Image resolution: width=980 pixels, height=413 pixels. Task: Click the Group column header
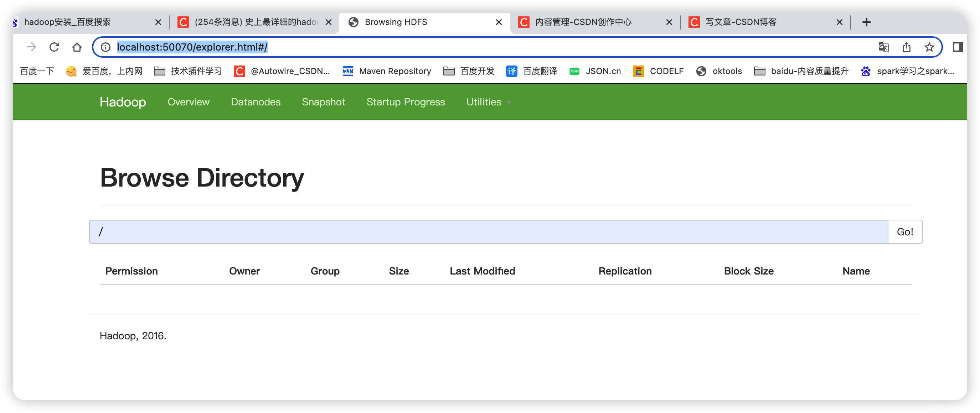tap(325, 271)
